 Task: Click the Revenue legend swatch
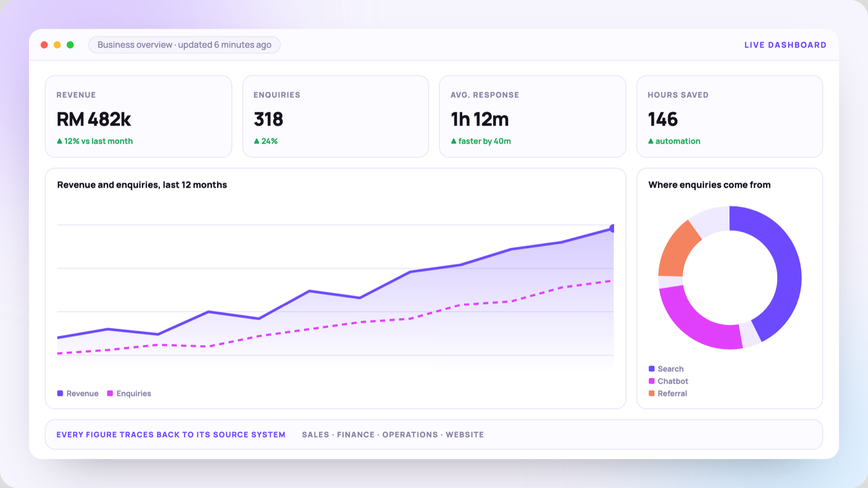pos(60,393)
